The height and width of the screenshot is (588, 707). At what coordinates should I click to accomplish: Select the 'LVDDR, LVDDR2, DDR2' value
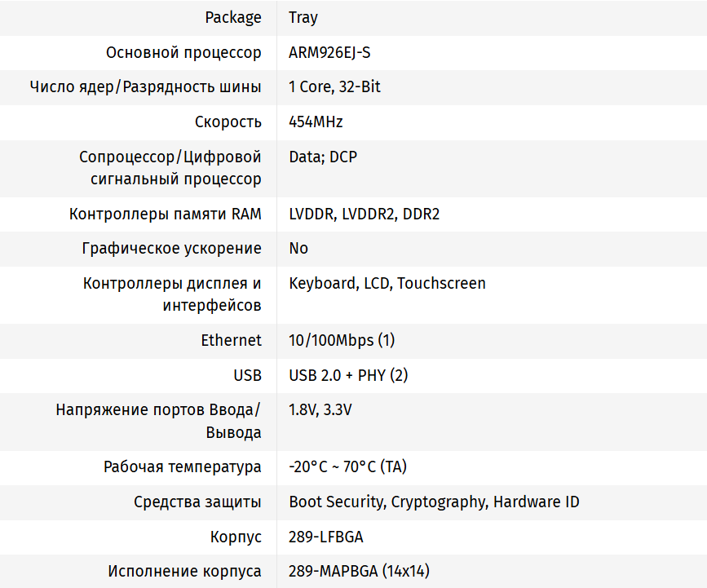click(x=364, y=214)
